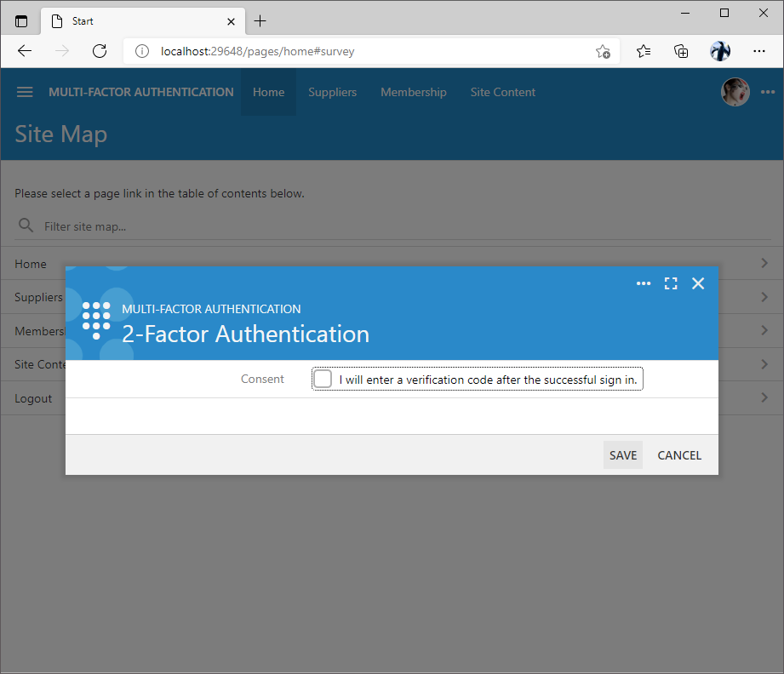Open the Membership tab in app bar
Image resolution: width=784 pixels, height=674 pixels.
[x=414, y=92]
